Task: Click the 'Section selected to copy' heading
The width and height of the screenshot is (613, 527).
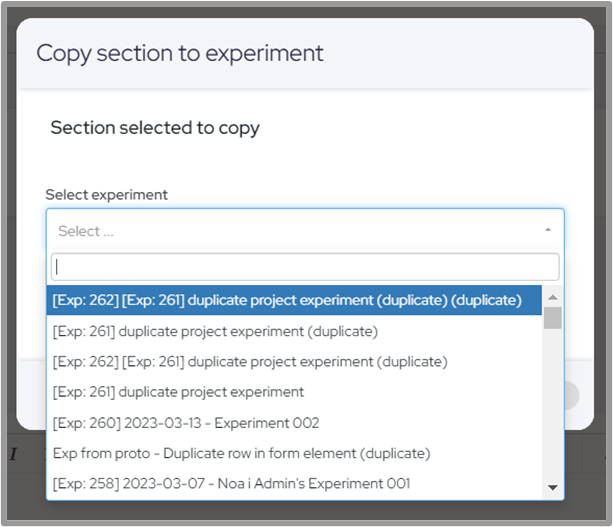Action: point(155,128)
